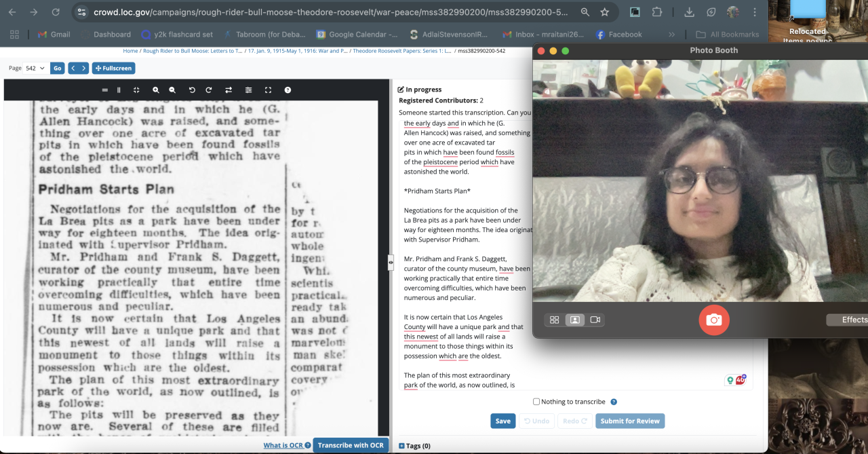Open Fullscreen viewer mode

[x=113, y=68]
